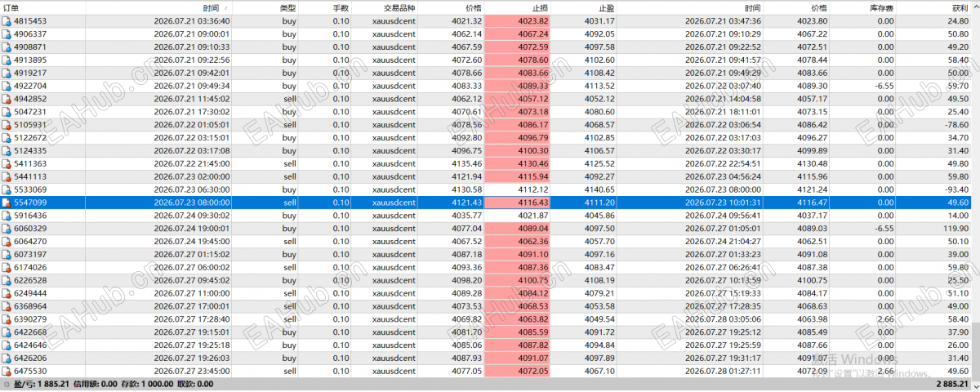Click order icon for 5047231

(x=7, y=111)
